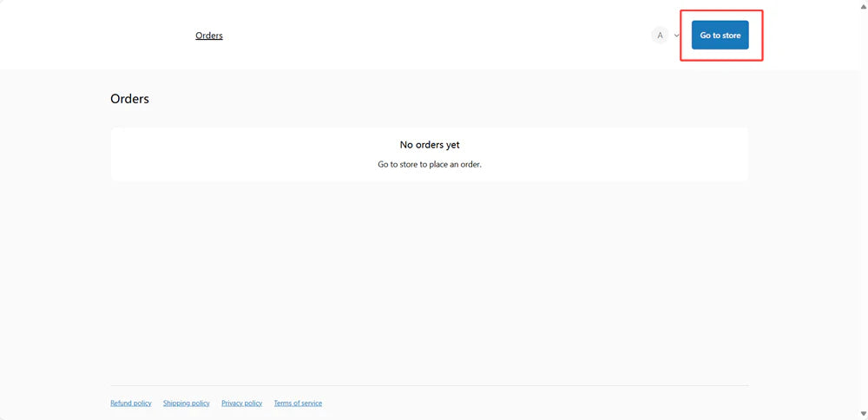868x420 pixels.
Task: Click the No orders yet title
Action: [x=430, y=145]
